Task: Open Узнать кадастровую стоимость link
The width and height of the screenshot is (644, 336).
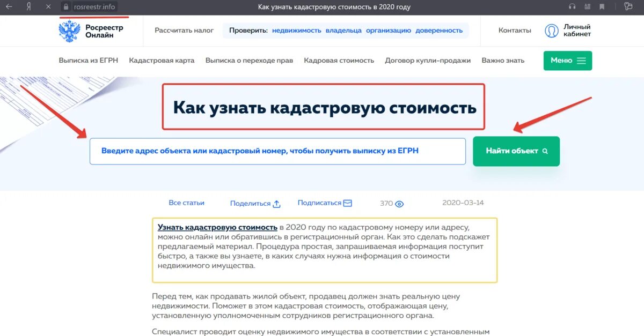Action: pyautogui.click(x=217, y=228)
